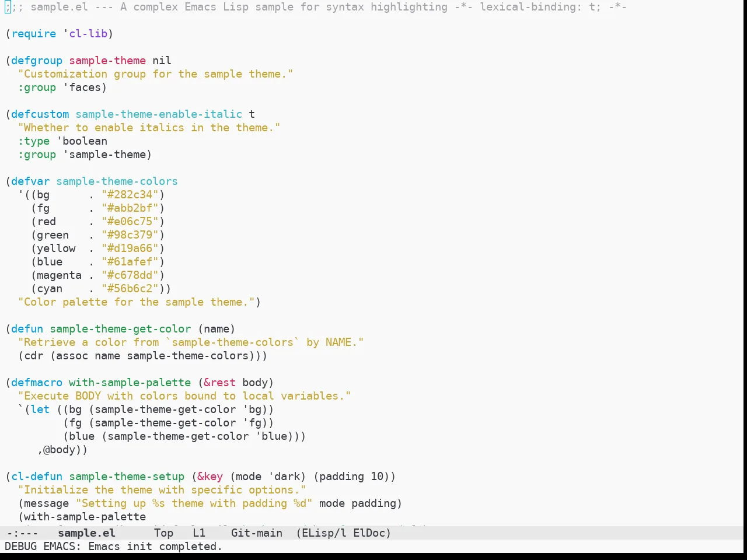Click the 'yellow' key in the palette list

point(56,249)
